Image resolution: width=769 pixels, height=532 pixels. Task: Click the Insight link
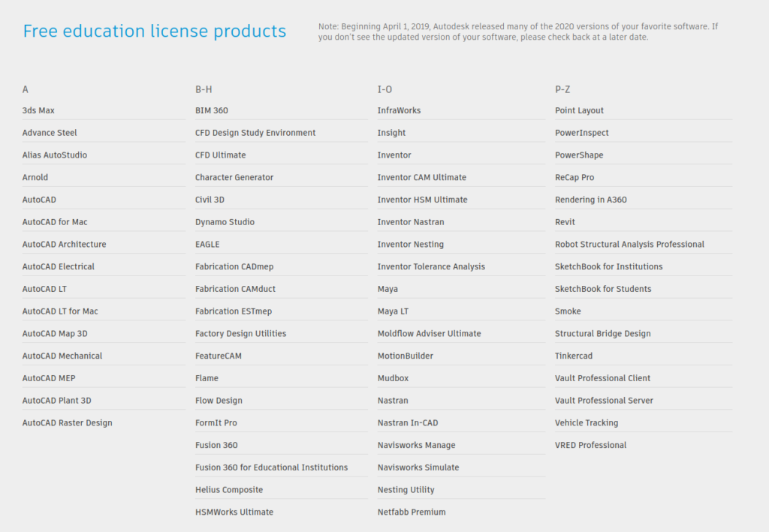point(391,133)
